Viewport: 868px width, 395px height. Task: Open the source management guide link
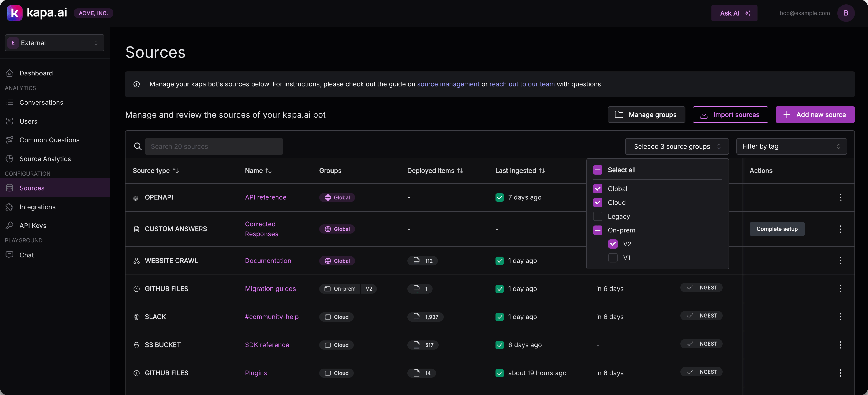[448, 84]
